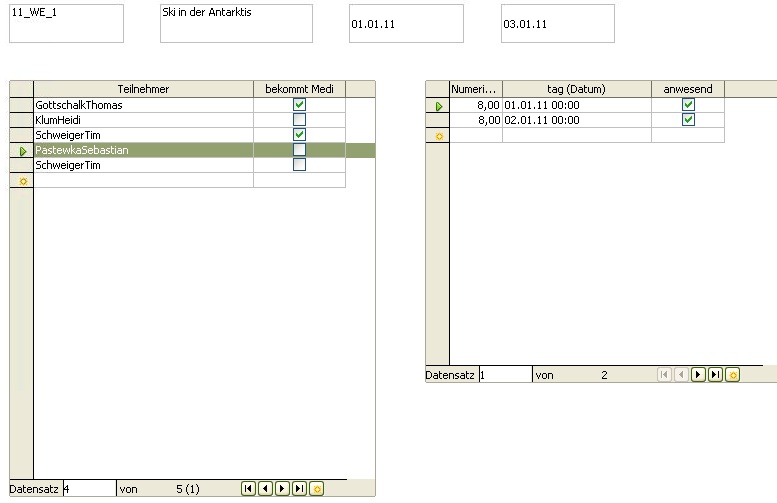Go to next record in Teilnehmer table
The width and height of the screenshot is (777, 503).
tap(282, 489)
